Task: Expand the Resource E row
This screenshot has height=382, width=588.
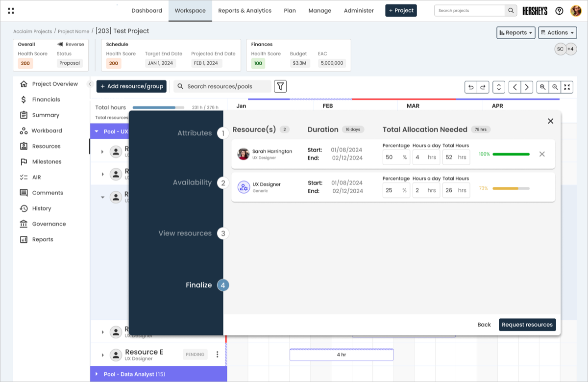Action: pyautogui.click(x=102, y=355)
